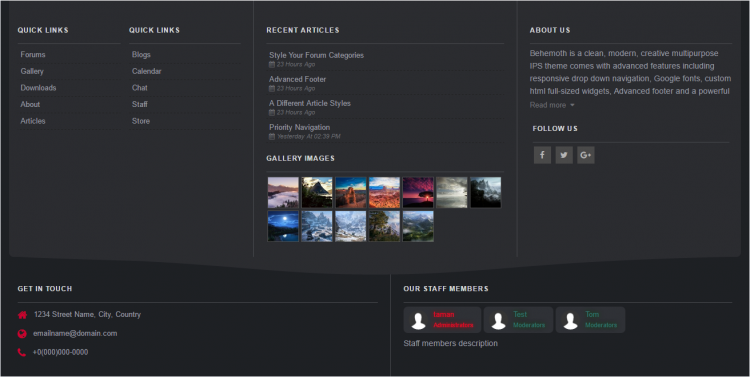
Task: Open the Staff quick link
Action: 140,104
